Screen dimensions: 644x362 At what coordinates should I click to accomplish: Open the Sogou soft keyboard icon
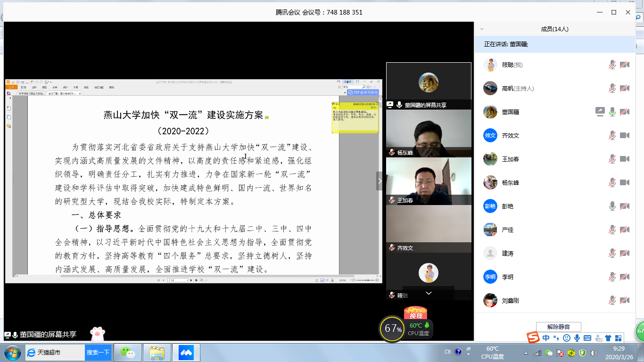coord(587,338)
